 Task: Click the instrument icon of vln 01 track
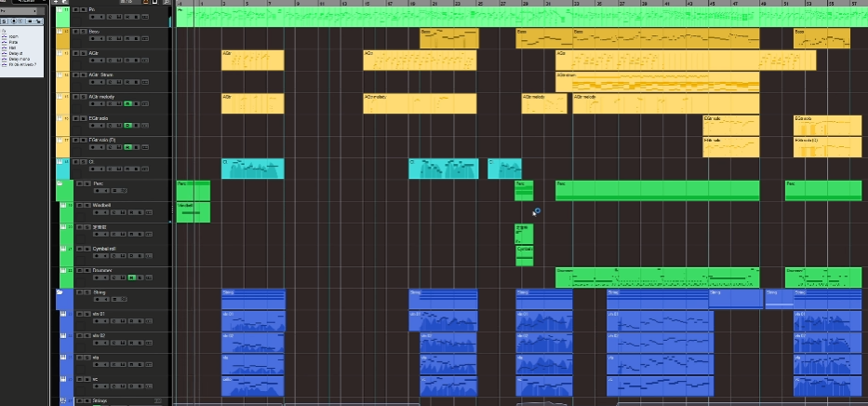(61, 315)
